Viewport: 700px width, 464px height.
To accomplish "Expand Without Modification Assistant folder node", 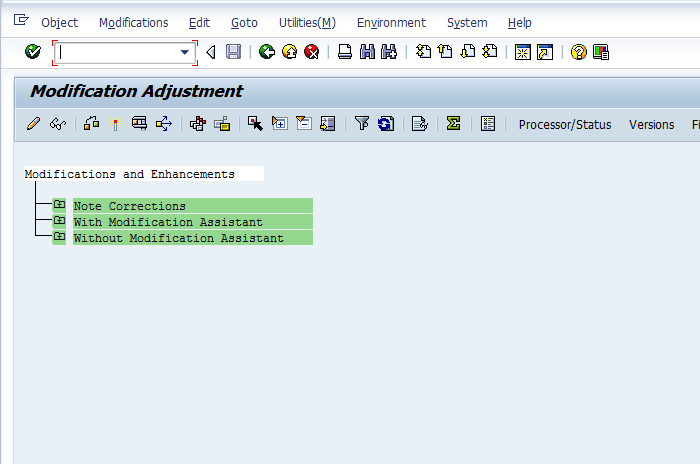I will 59,237.
